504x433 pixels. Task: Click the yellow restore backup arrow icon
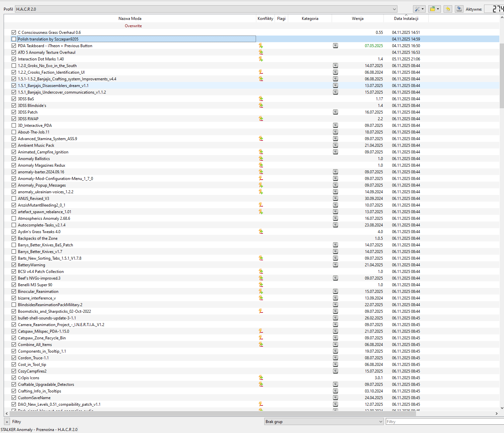point(448,9)
